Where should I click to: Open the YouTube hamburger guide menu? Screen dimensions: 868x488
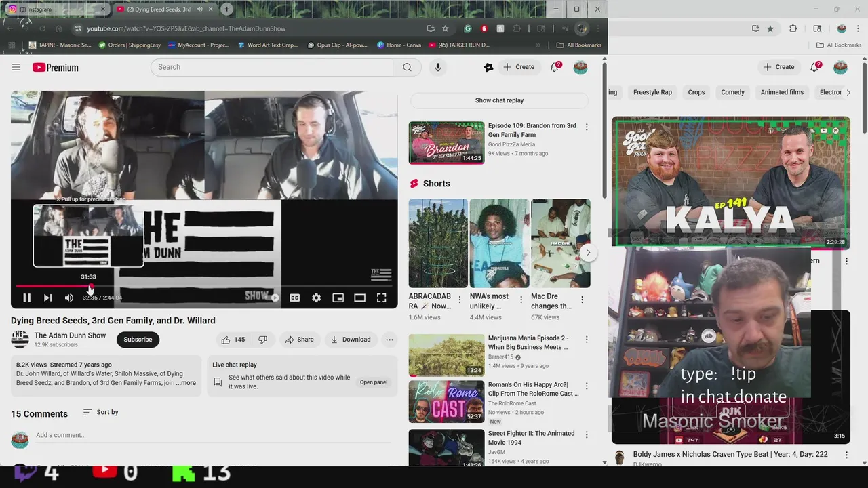(16, 67)
